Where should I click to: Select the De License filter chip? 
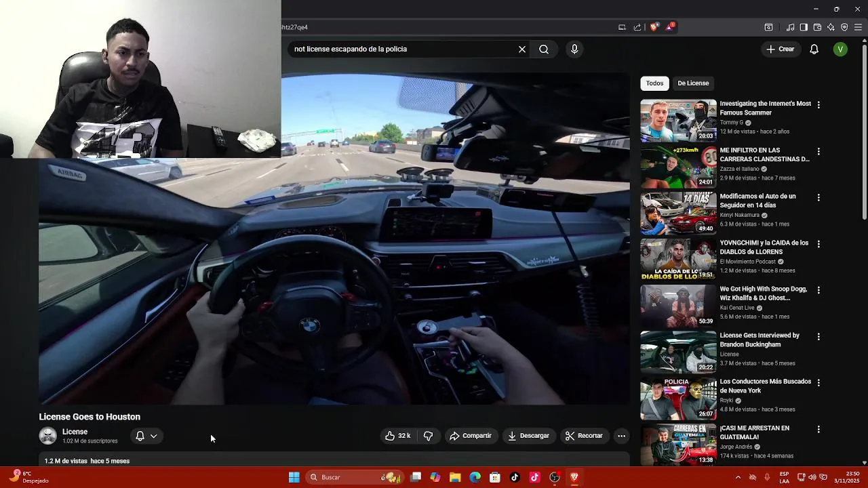point(693,83)
